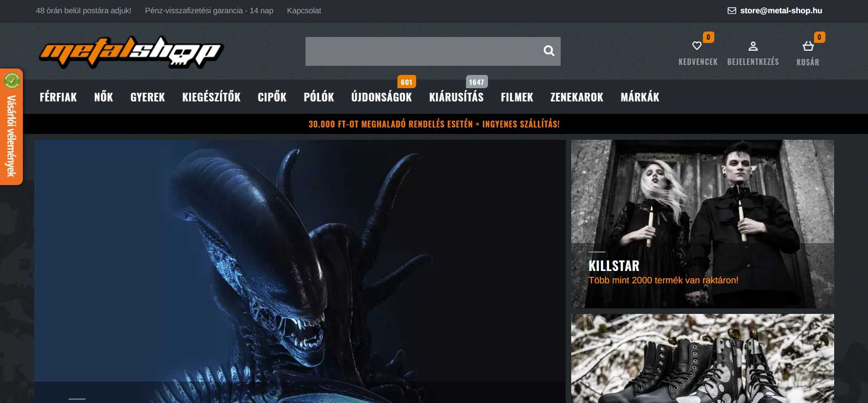
Task: Select the PÓLÓK category
Action: (x=319, y=97)
